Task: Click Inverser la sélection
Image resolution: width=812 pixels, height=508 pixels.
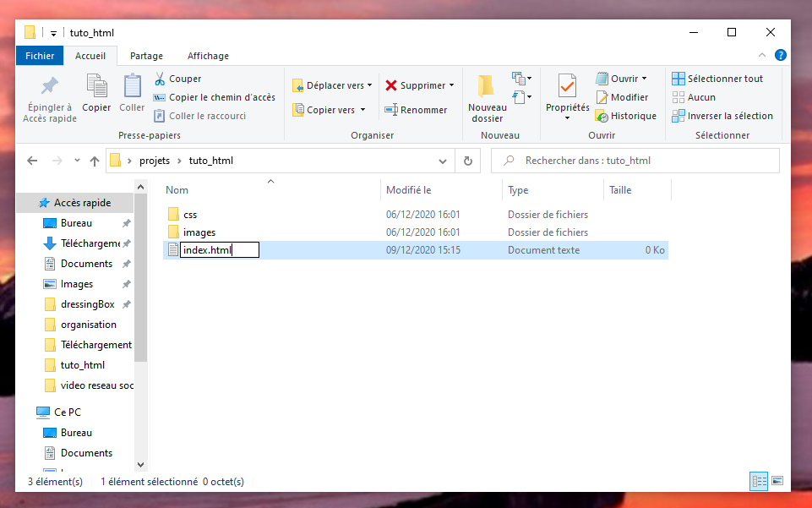Action: click(x=722, y=116)
